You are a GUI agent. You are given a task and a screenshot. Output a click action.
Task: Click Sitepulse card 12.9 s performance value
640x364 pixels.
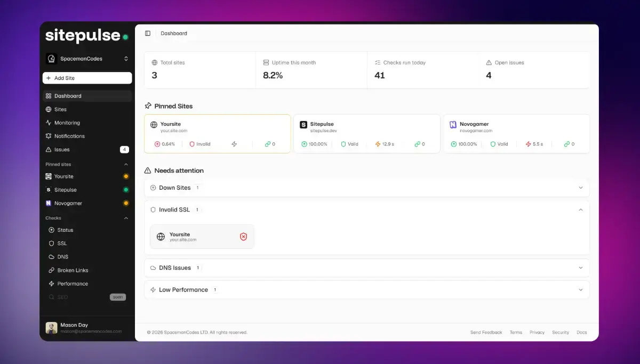click(385, 144)
